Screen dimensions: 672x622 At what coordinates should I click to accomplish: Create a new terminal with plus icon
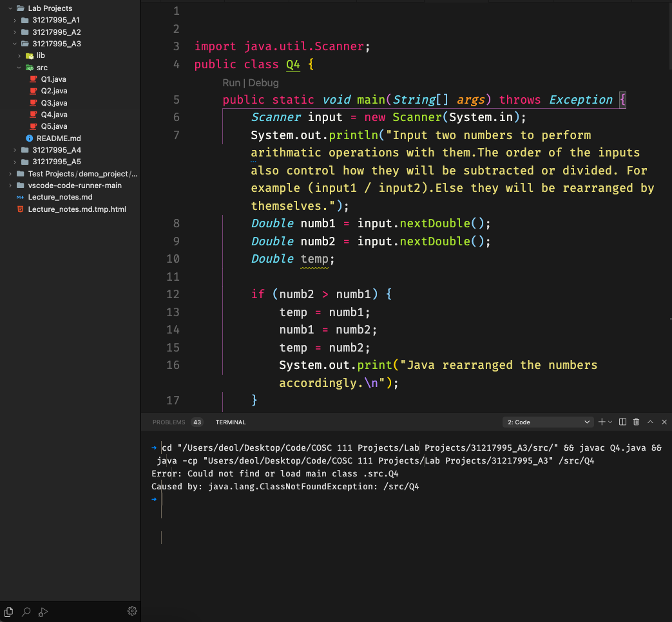point(602,422)
